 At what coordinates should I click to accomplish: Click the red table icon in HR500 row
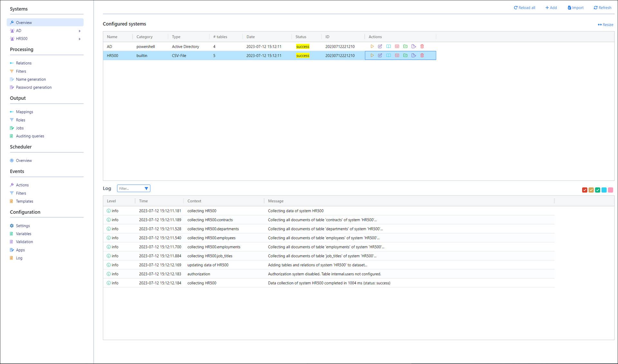point(397,55)
